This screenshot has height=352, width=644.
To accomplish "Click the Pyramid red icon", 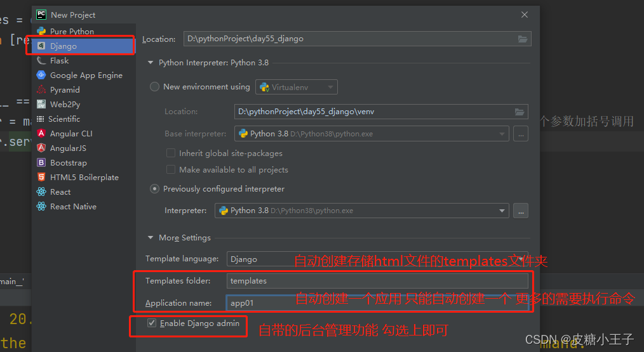I will click(41, 90).
